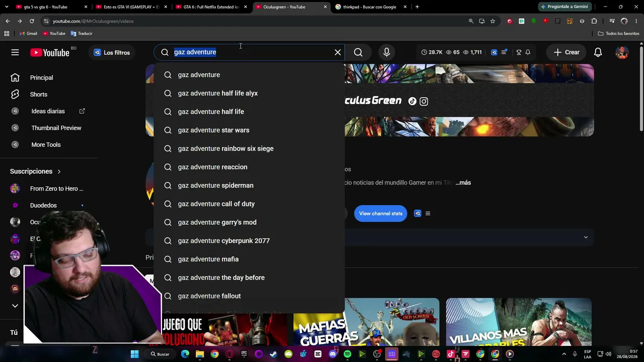Screen dimensions: 644x362
Task: Select suggestion "gaz adventure mafia"
Action: (250, 259)
